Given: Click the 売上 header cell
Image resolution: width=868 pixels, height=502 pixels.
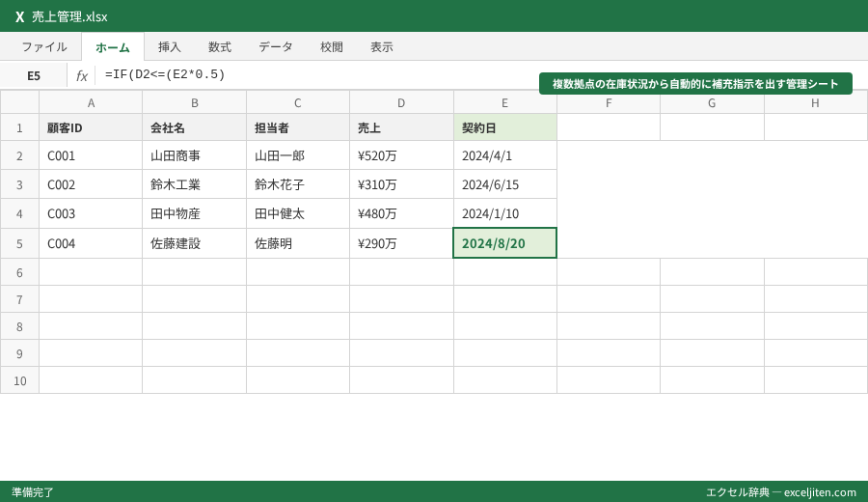Looking at the screenshot, I should [x=401, y=127].
